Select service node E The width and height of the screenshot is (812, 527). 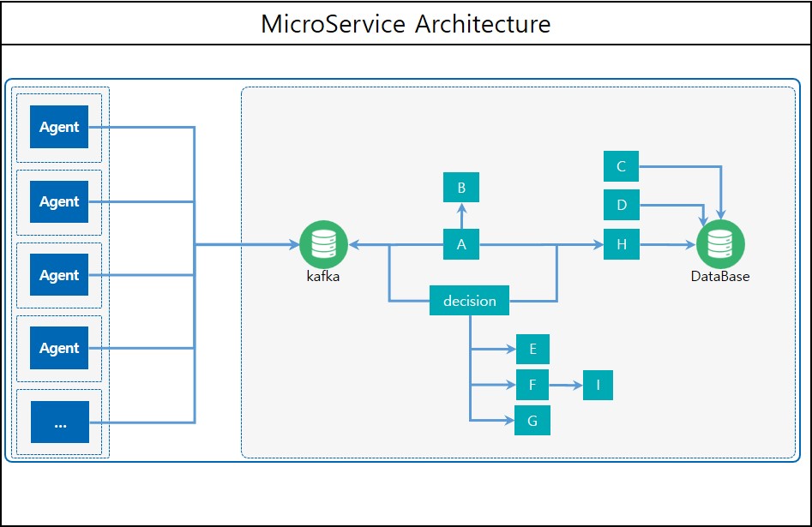coord(532,349)
